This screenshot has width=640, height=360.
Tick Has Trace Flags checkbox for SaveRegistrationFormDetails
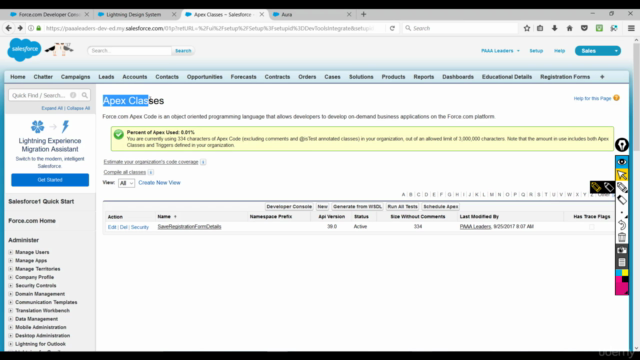[591, 227]
